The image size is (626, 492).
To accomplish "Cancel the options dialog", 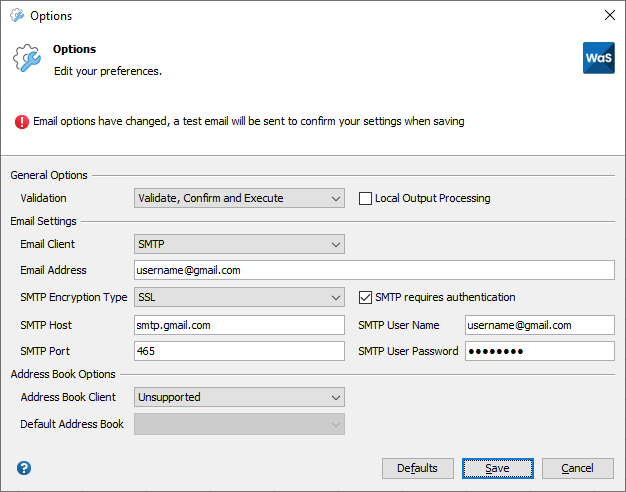I will point(578,468).
